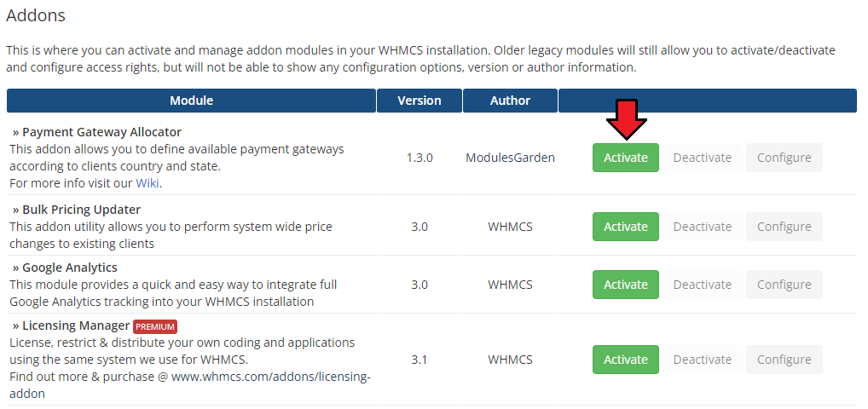Activate the Licensing Manager addon
Viewport: 868px width, 409px height.
coord(625,360)
